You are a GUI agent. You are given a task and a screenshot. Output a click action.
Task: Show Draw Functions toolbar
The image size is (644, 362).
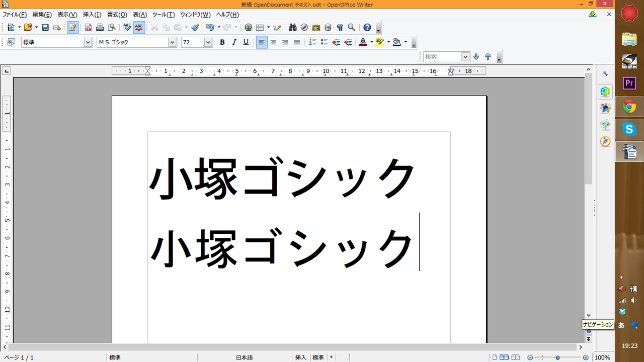click(277, 28)
